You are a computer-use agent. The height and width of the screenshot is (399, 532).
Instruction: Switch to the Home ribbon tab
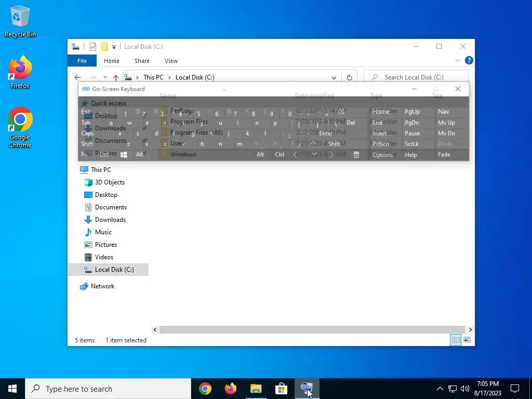click(112, 61)
